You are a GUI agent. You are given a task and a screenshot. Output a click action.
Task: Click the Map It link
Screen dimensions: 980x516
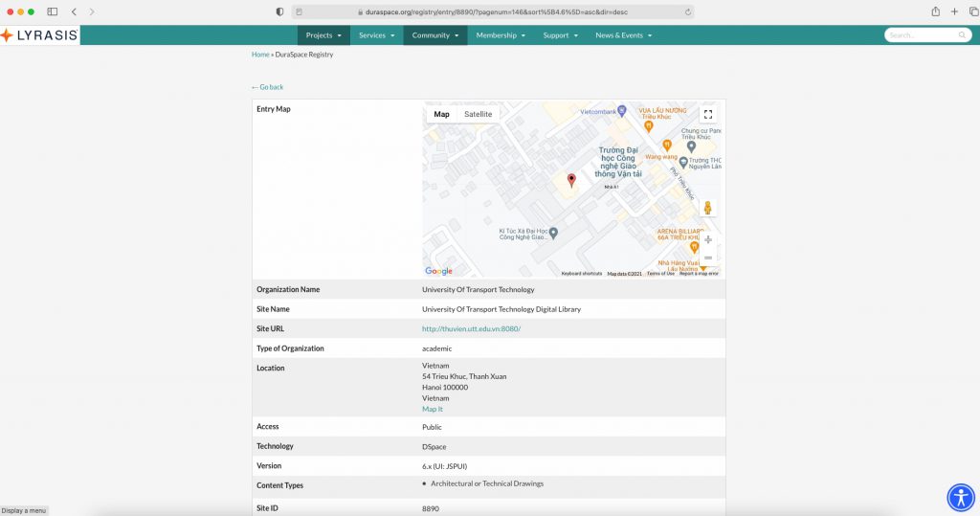(x=433, y=410)
